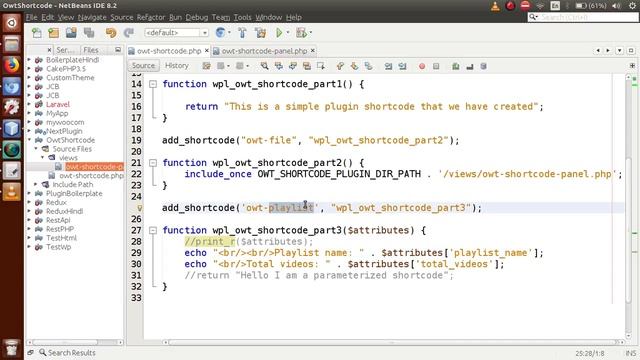Switch to the Services panel tab
This screenshot has width=640, height=360.
point(65,50)
